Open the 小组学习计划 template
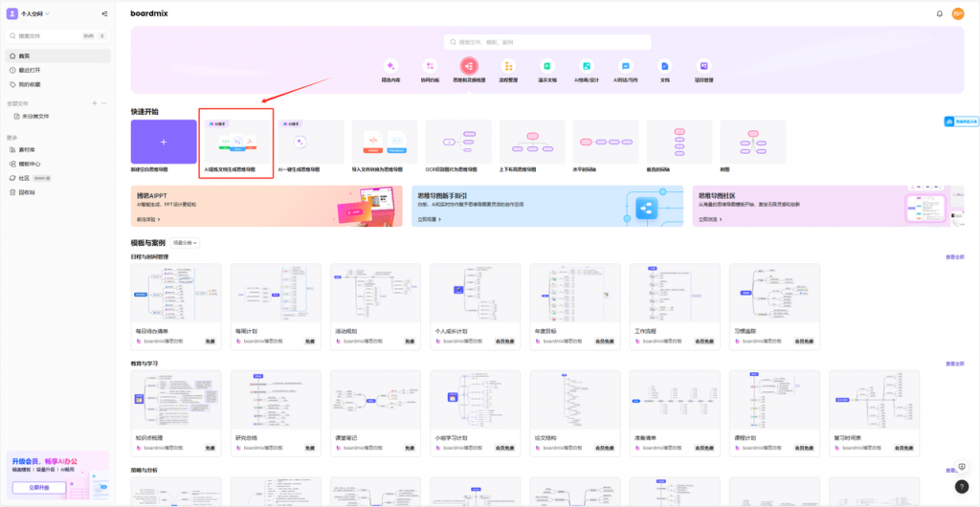Viewport: 980px width, 507px height. click(475, 413)
